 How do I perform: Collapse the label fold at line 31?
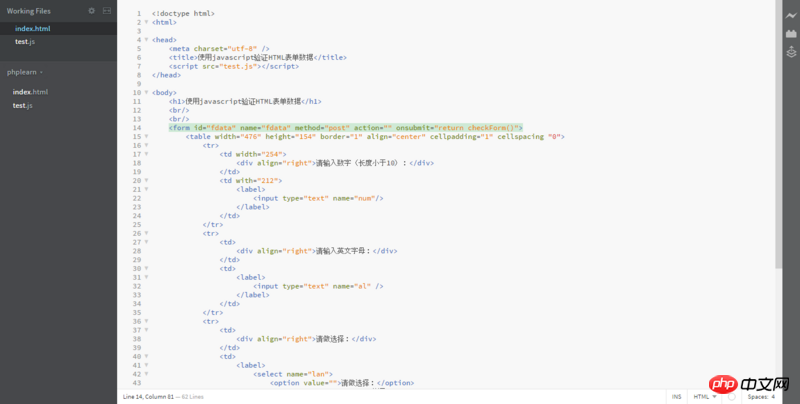point(146,277)
